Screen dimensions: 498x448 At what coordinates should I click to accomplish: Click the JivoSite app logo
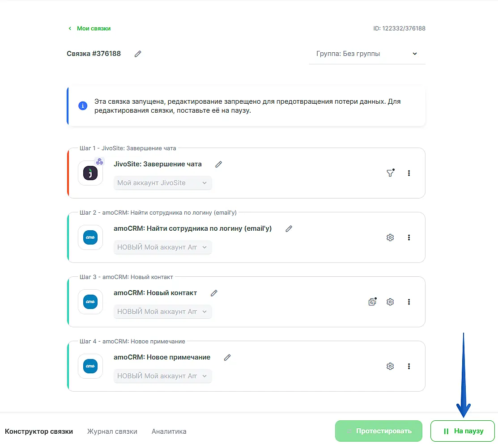coord(90,173)
